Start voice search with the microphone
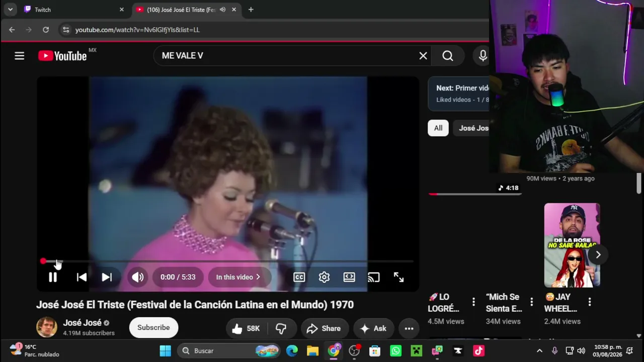Screen dimensions: 644x362 point(482,56)
